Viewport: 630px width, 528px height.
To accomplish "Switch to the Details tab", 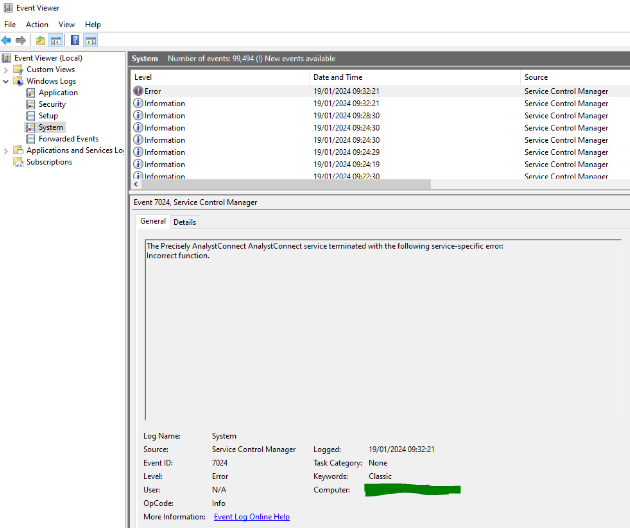I will coord(185,222).
